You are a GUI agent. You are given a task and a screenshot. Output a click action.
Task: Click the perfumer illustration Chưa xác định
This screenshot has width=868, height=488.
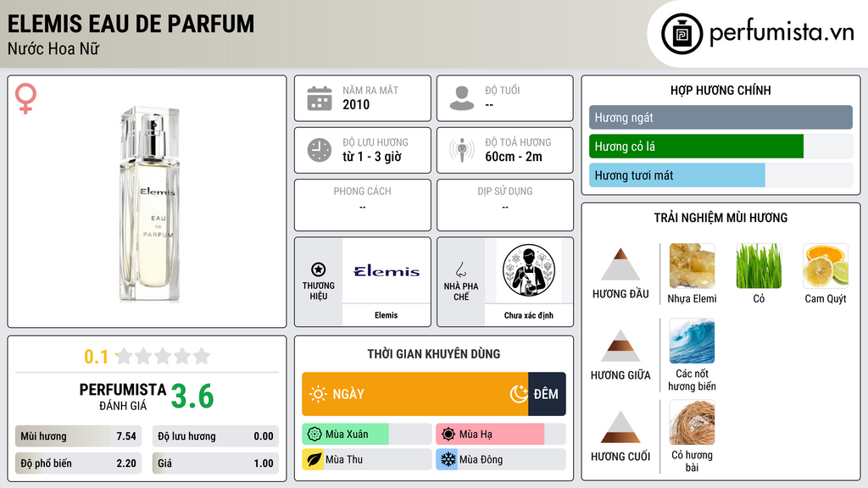(529, 271)
